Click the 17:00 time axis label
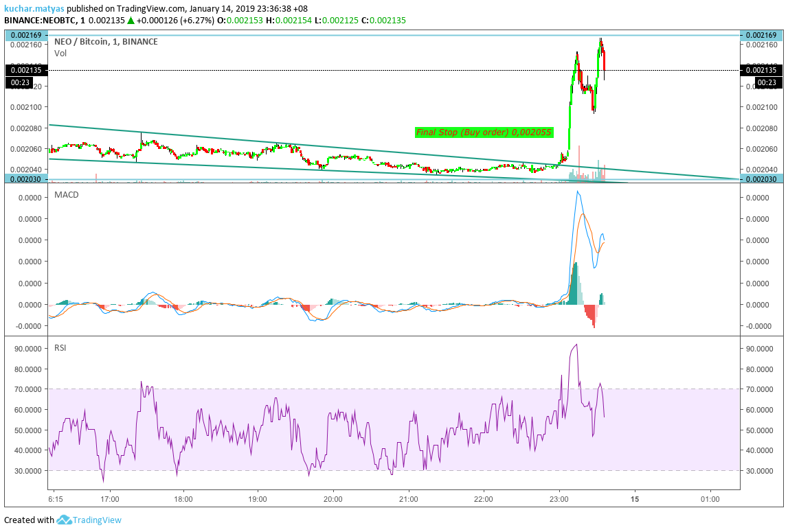Viewport: 788px width, 532px height. [109, 499]
